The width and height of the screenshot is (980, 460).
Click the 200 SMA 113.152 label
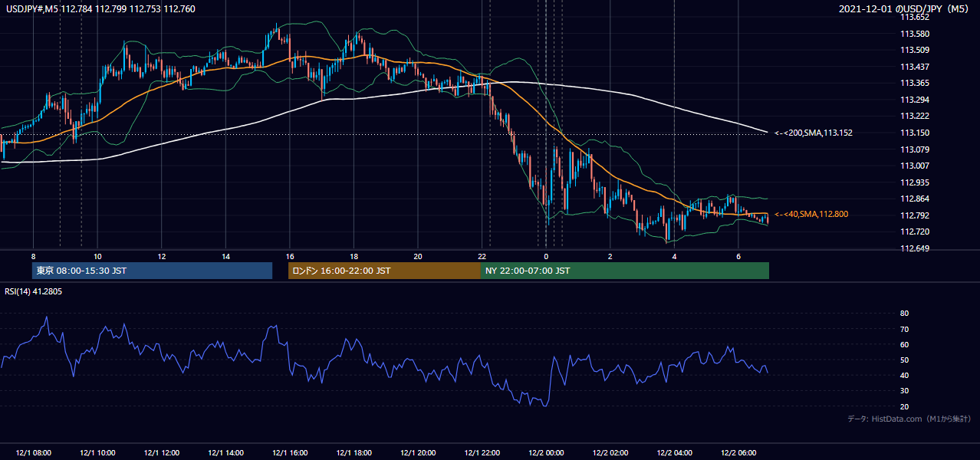(x=813, y=133)
